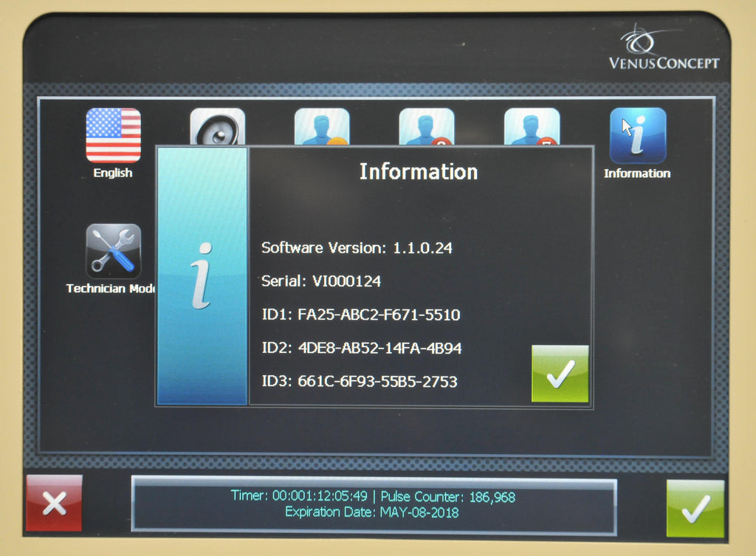Select the Software Version: 1.1.0.24 text
Image resolution: width=756 pixels, height=556 pixels.
coord(357,248)
